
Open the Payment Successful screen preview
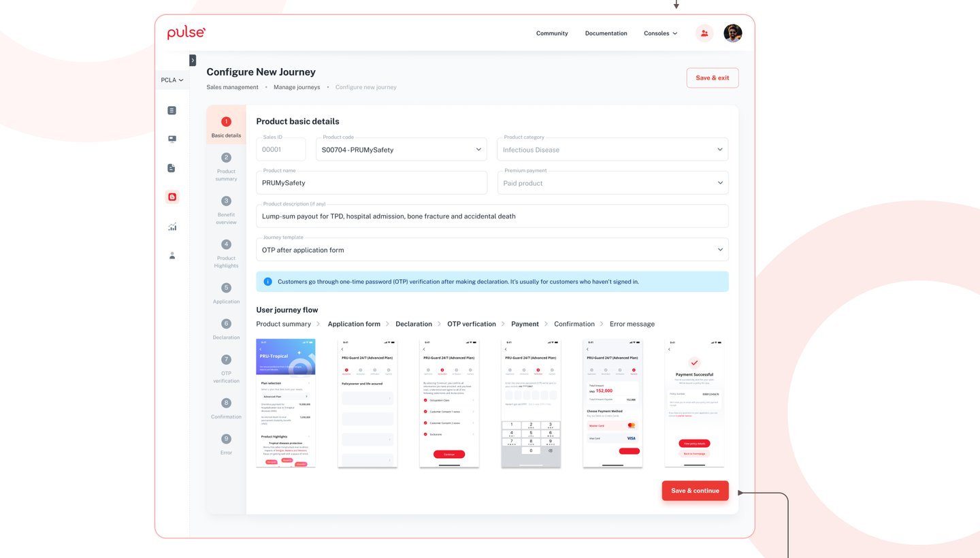point(694,403)
